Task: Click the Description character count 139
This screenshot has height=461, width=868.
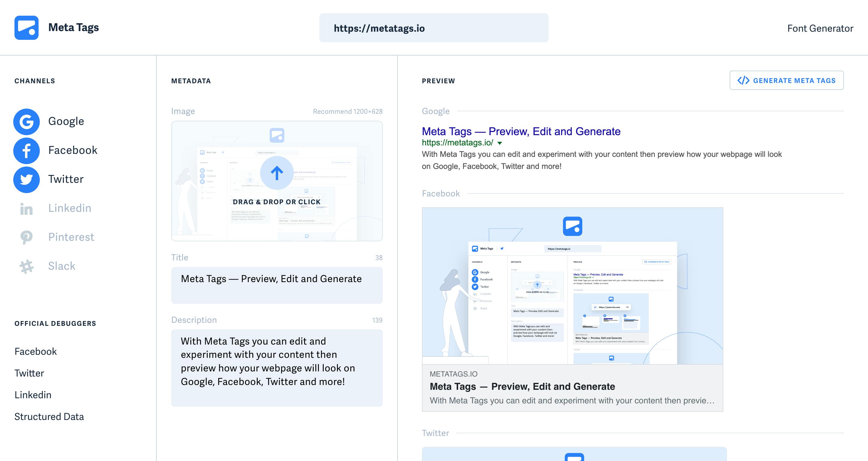Action: (377, 320)
